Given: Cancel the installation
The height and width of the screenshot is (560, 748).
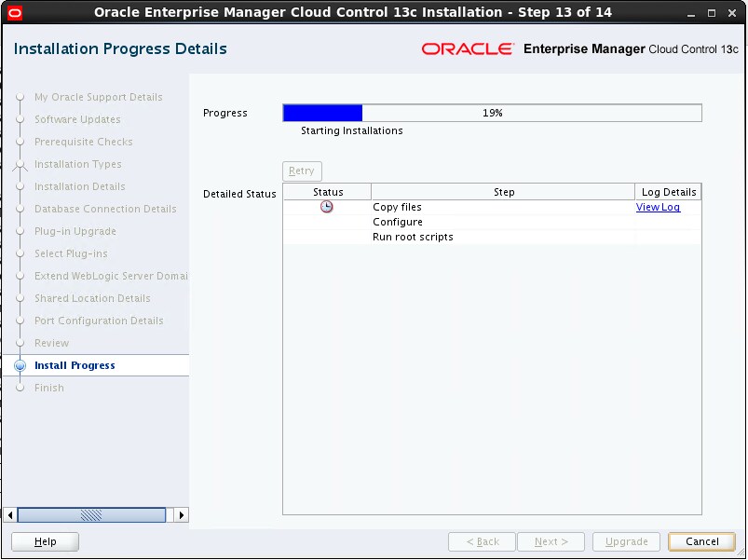Looking at the screenshot, I should 701,541.
